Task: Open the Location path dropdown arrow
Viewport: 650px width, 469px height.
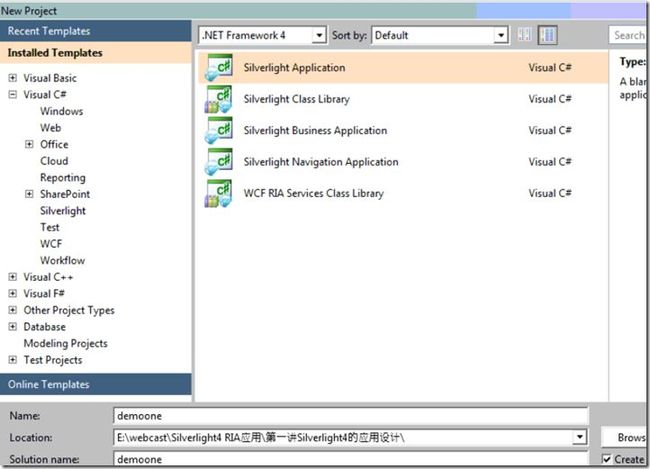Action: (x=579, y=437)
